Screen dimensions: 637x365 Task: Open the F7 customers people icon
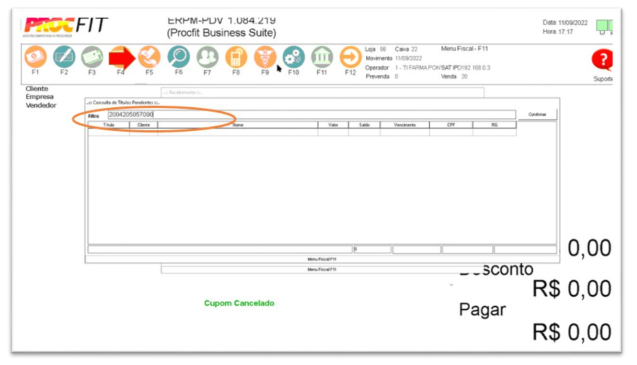[x=207, y=57]
